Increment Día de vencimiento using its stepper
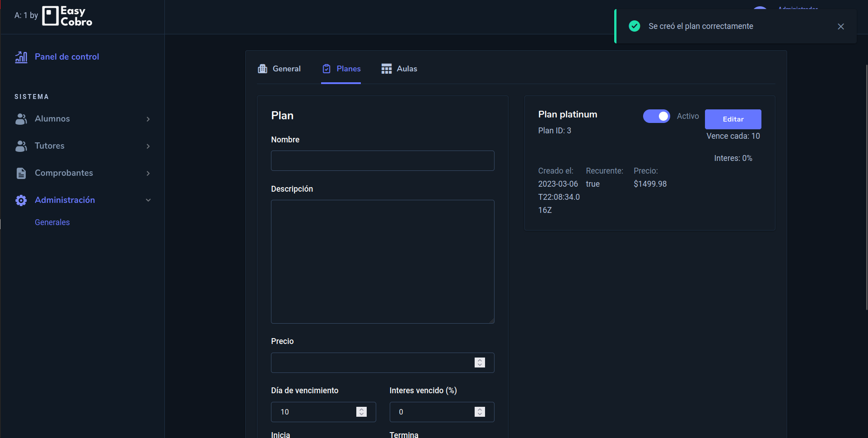 [x=361, y=409]
